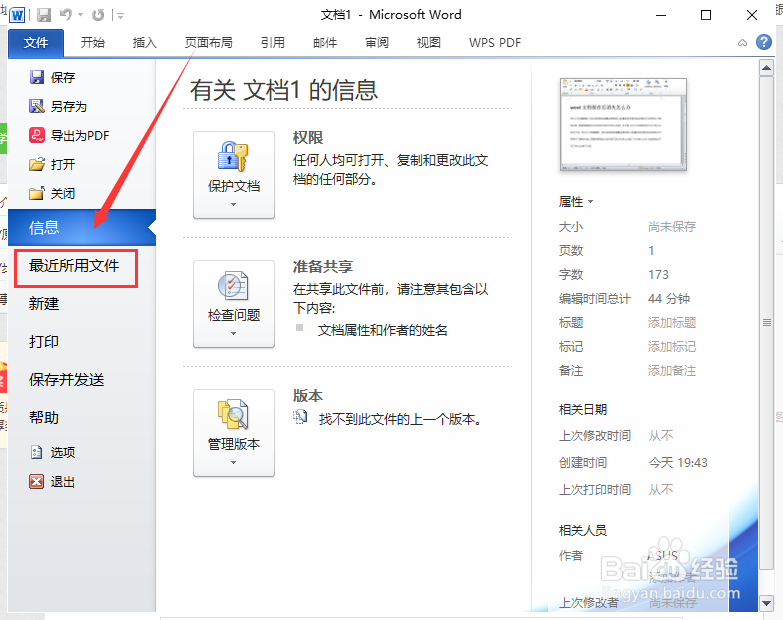Click 添加标记 field

(x=672, y=346)
